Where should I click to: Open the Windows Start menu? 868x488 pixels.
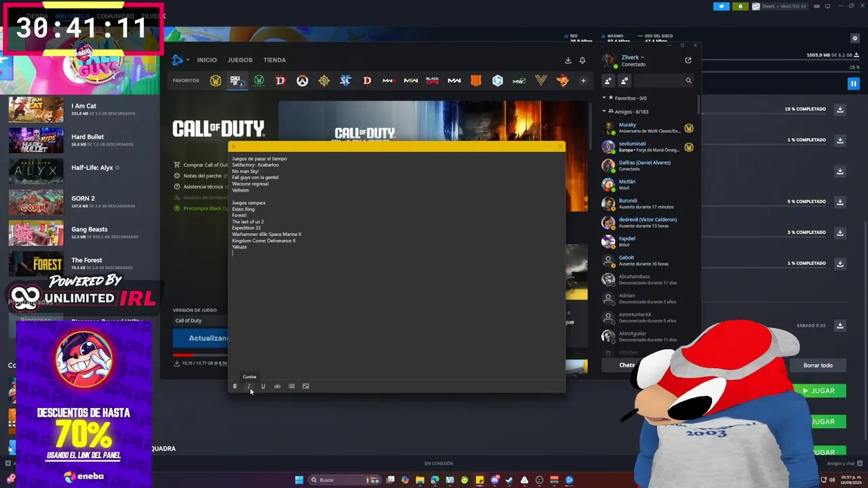point(299,480)
